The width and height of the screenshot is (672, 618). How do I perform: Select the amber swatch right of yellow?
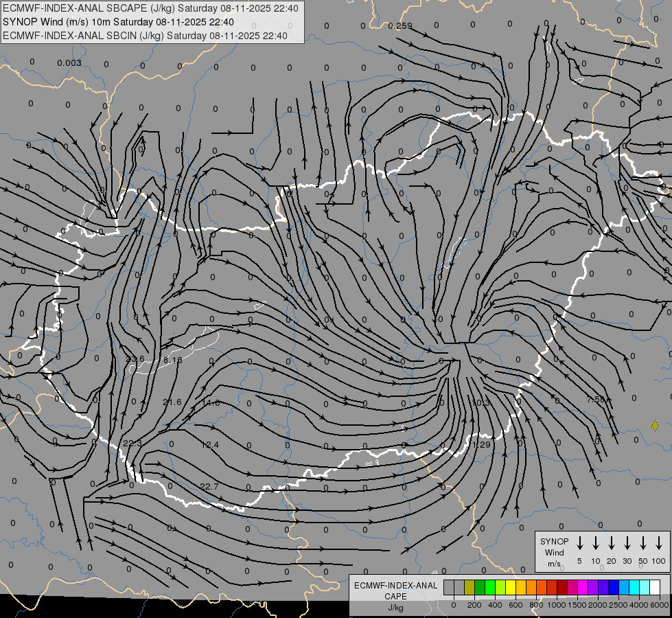521,587
